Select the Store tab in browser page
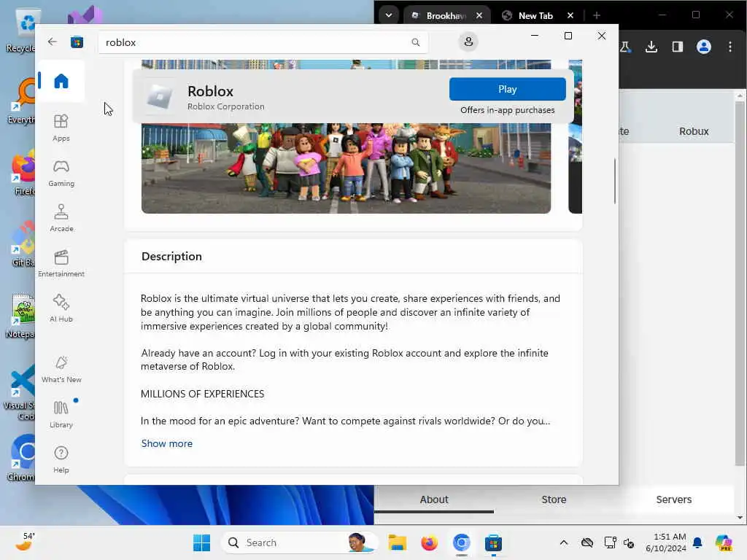Viewport: 747px width, 560px height. click(x=554, y=499)
